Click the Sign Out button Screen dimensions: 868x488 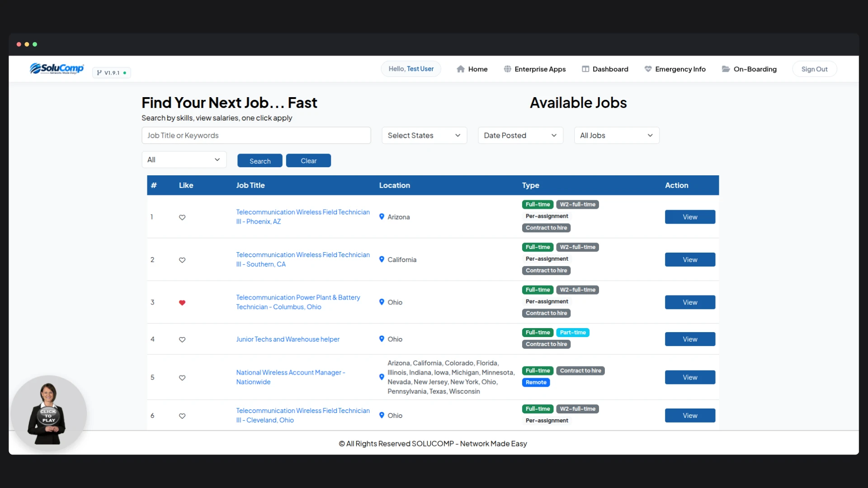tap(815, 69)
